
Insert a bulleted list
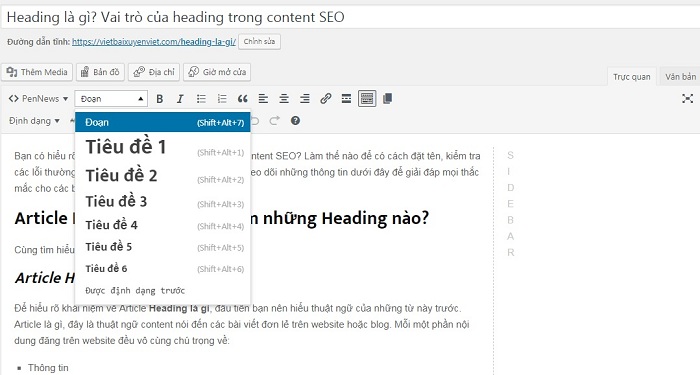201,99
